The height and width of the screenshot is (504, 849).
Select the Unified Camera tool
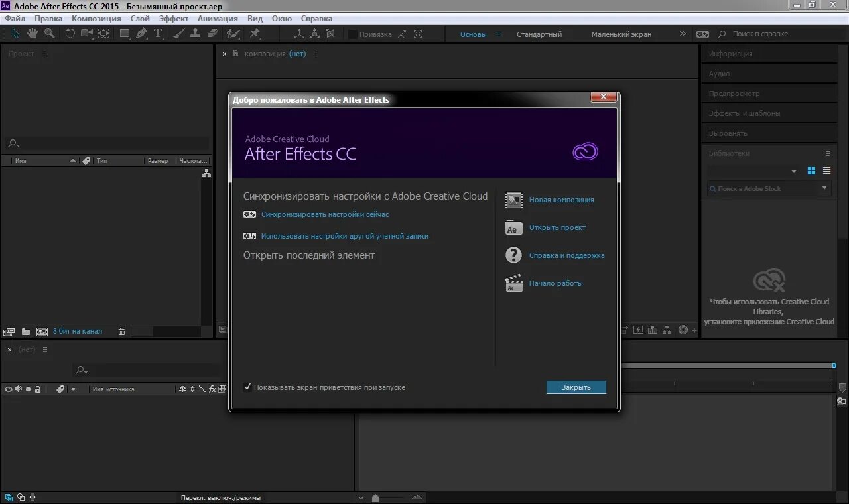pyautogui.click(x=87, y=34)
